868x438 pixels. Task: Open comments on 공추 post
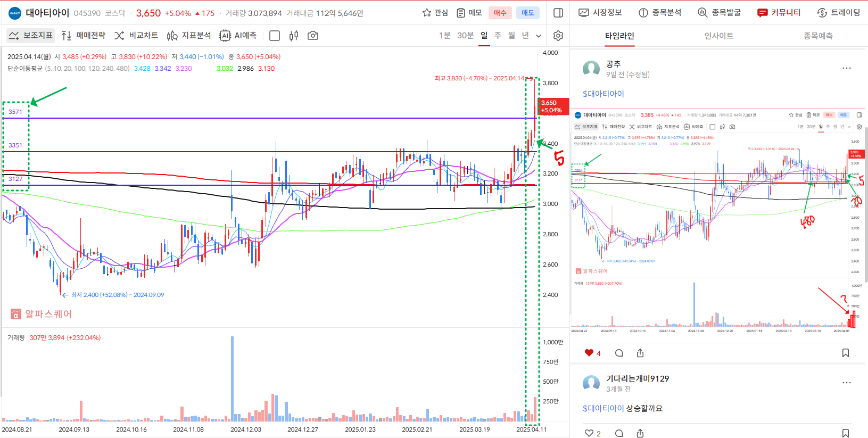tap(619, 353)
